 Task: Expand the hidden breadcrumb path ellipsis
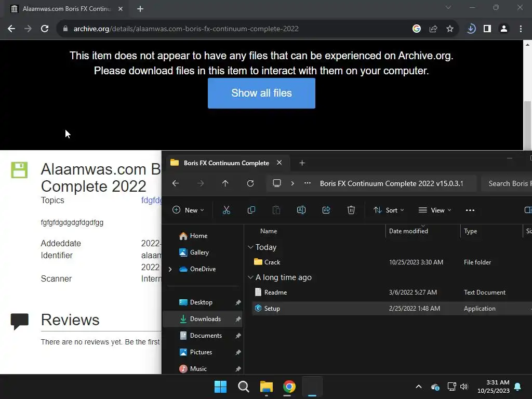coord(308,183)
